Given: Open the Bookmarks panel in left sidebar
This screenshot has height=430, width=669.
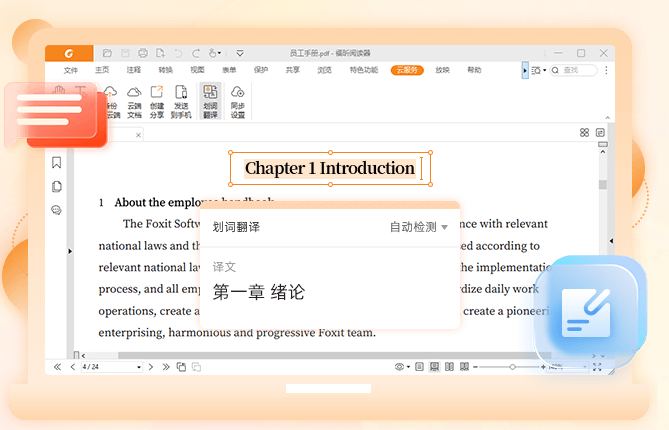Looking at the screenshot, I should 56,163.
